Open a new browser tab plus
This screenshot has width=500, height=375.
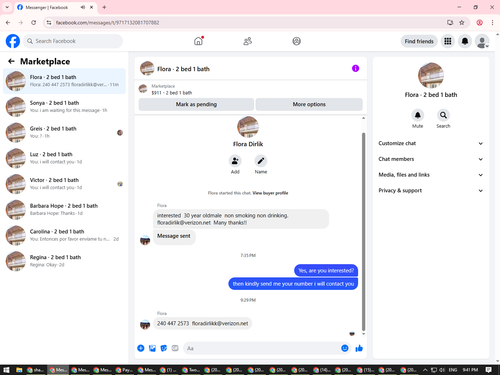point(104,7)
